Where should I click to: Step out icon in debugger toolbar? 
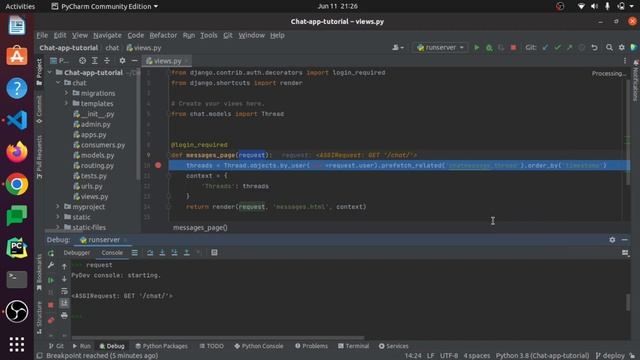tap(187, 253)
